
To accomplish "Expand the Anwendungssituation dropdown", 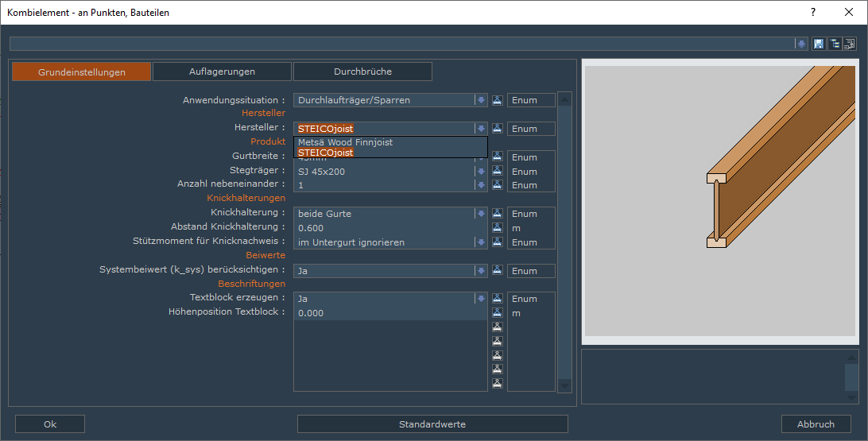I will point(481,100).
